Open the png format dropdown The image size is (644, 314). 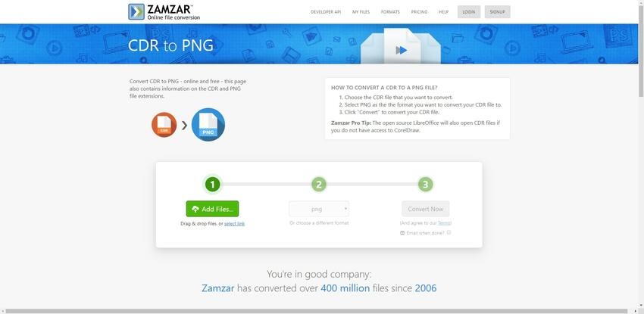tap(319, 209)
